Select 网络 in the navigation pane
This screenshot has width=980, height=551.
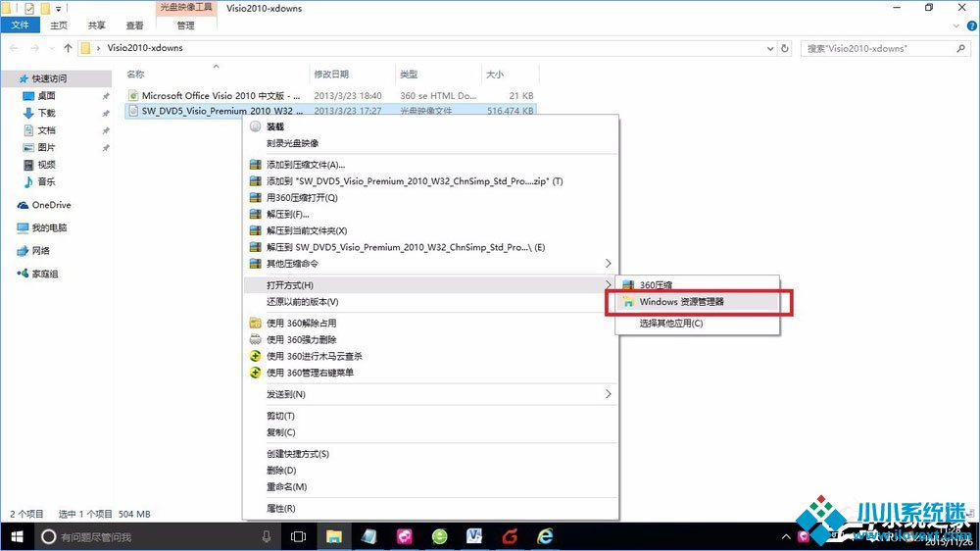click(40, 250)
